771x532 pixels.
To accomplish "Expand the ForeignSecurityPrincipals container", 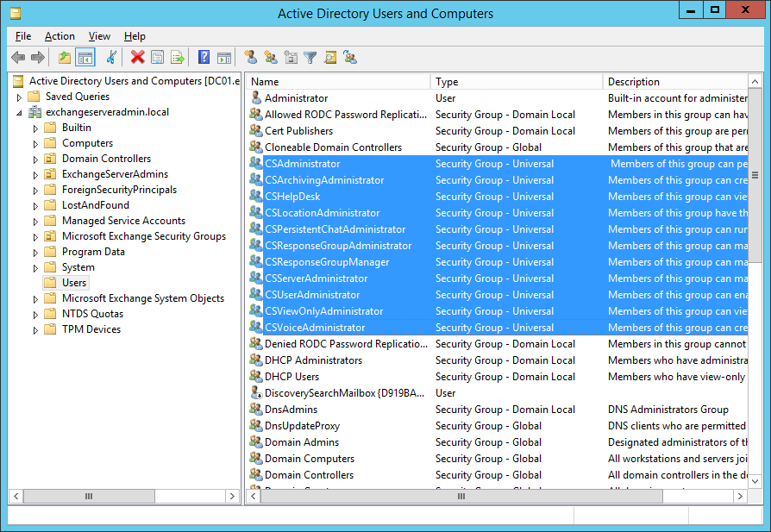I will pos(35,191).
